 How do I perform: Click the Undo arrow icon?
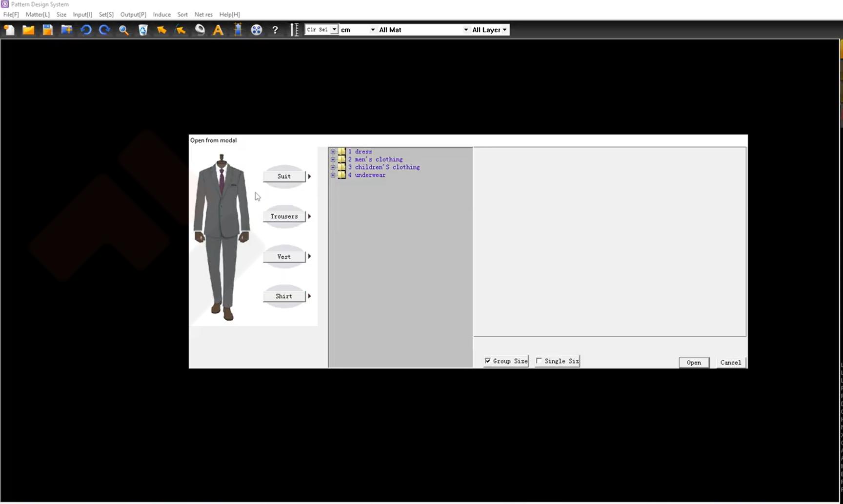point(86,30)
